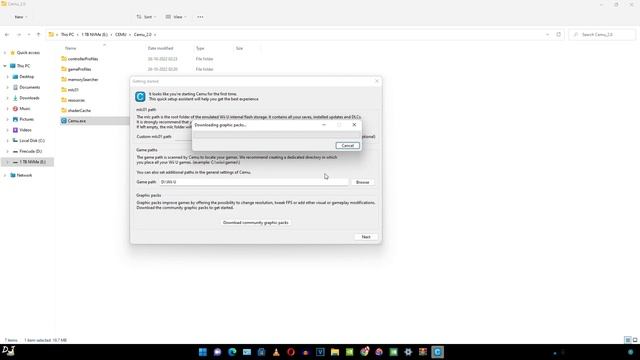Click Download community graphic packs button
Image resolution: width=640 pixels, height=360 pixels.
point(256,222)
